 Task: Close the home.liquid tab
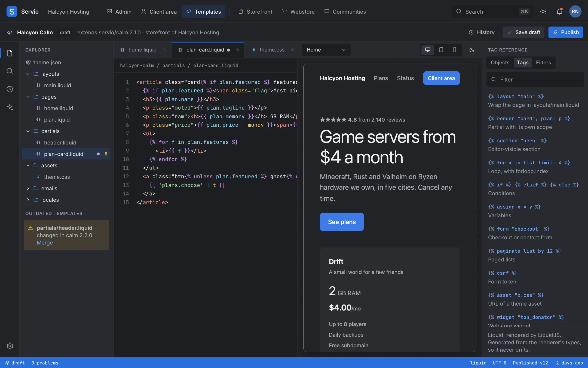[164, 50]
